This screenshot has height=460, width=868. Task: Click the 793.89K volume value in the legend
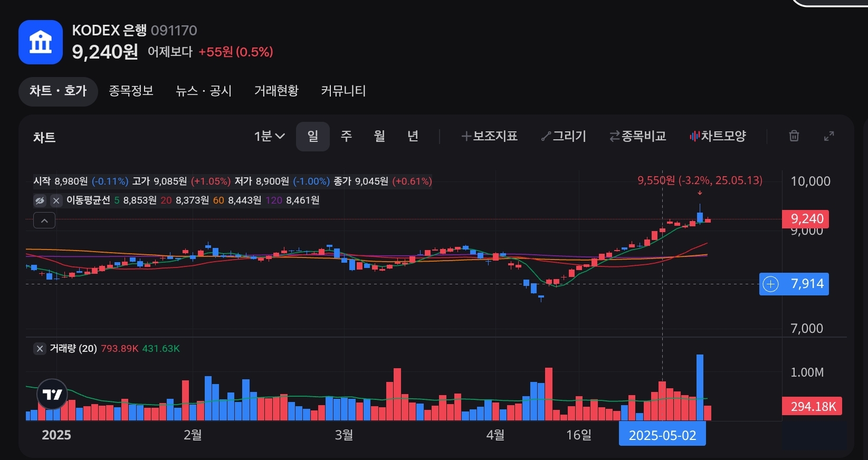pyautogui.click(x=120, y=349)
